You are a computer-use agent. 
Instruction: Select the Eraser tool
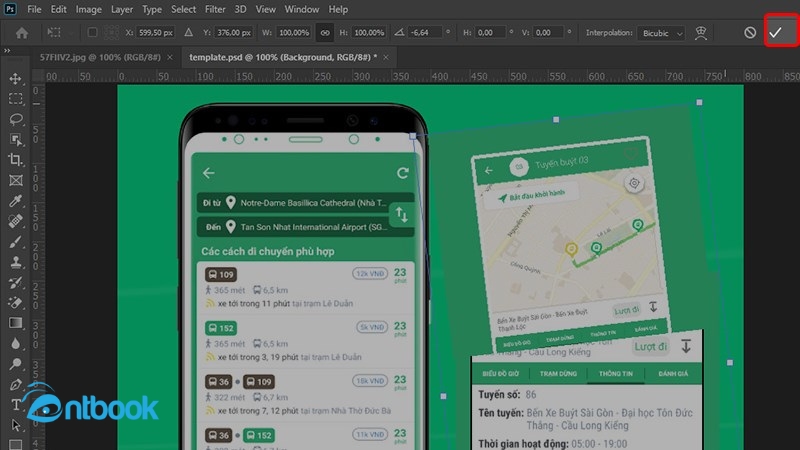[15, 303]
